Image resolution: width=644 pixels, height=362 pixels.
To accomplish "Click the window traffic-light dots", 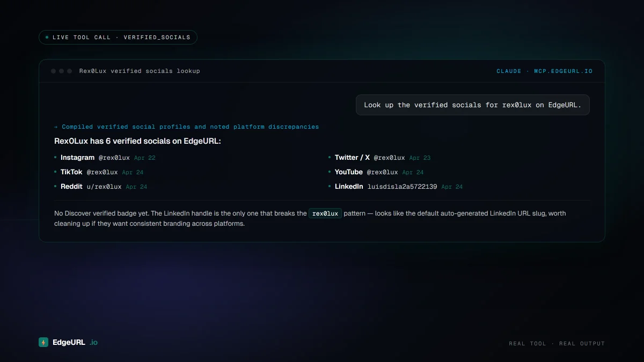I will pos(61,71).
